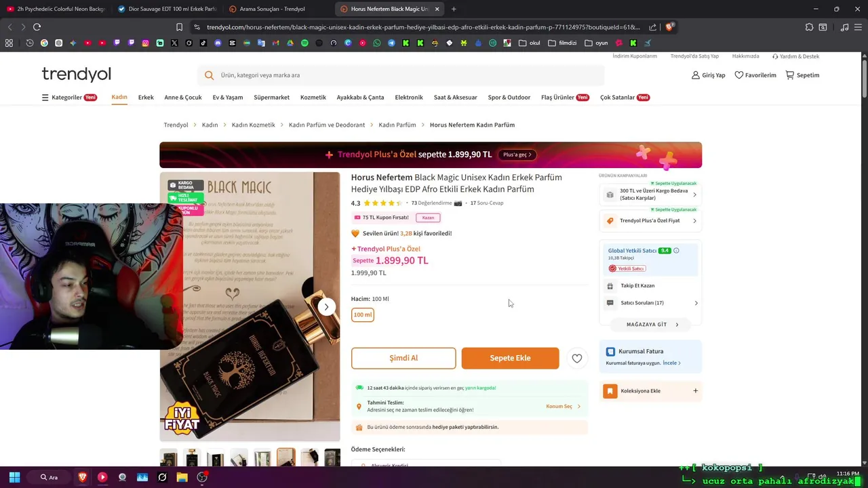Open Sepetim shopping cart
868x488 pixels.
click(802, 75)
